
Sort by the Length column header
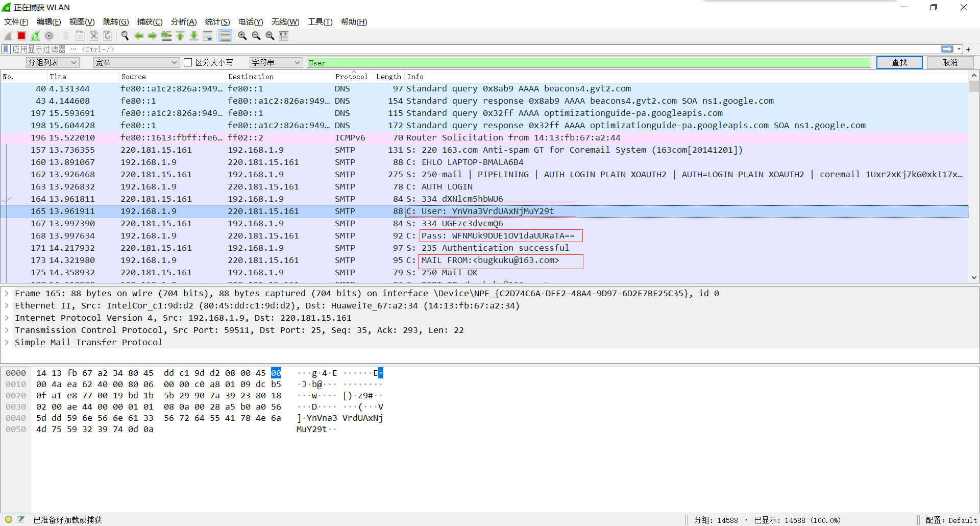388,77
